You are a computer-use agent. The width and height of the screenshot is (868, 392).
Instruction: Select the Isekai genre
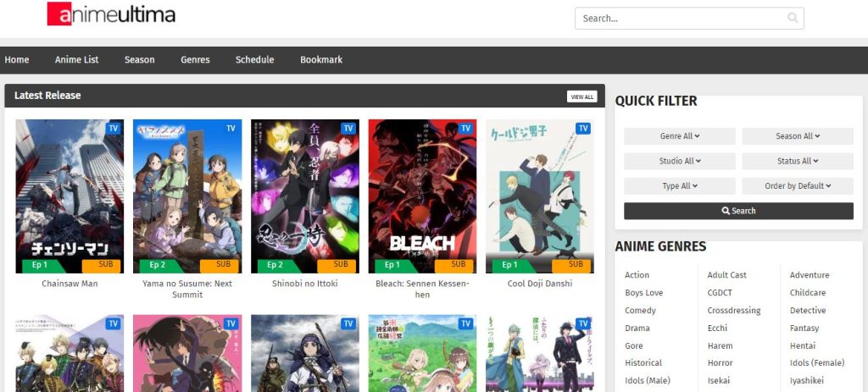(719, 381)
